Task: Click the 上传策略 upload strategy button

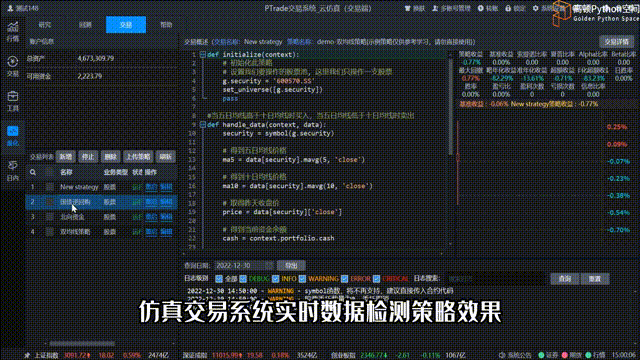Action: 138,157
